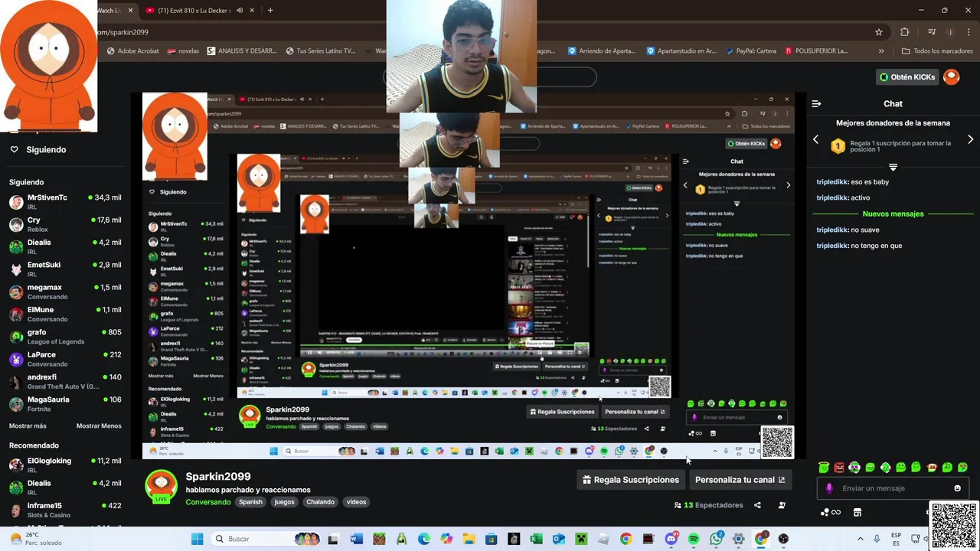980x551 pixels.
Task: Mute the YouTube tab via its speaker icon
Action: coord(240,11)
